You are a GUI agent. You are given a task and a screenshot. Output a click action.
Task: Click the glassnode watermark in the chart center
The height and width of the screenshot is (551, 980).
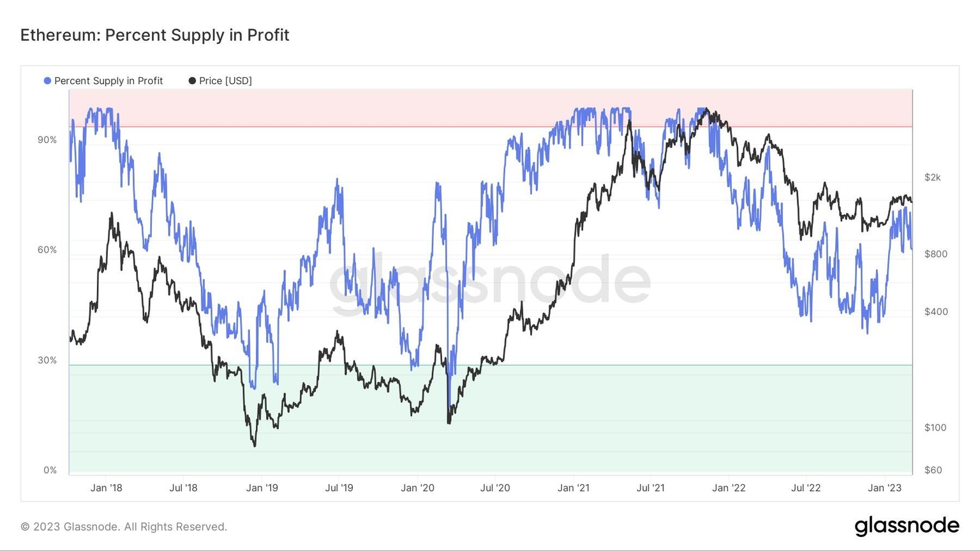pyautogui.click(x=490, y=281)
